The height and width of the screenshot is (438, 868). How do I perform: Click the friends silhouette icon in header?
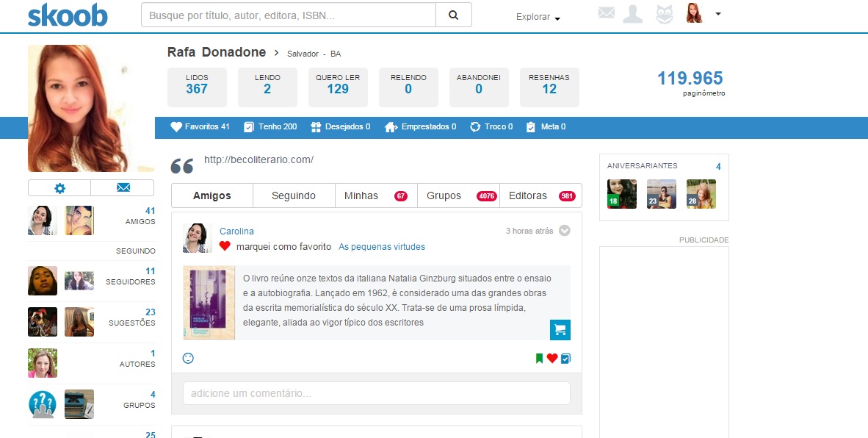[x=633, y=14]
